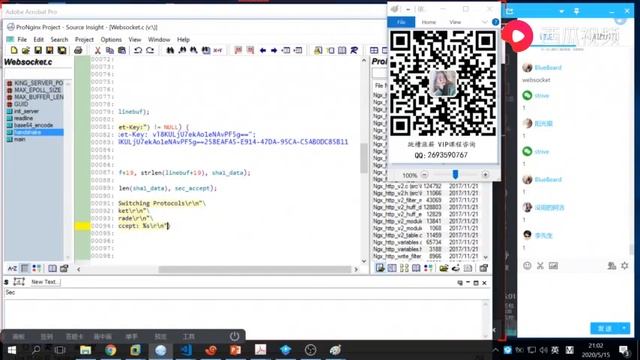The height and width of the screenshot is (360, 640).
Task: Select base64_encode in the symbol list
Action: [x=33, y=125]
